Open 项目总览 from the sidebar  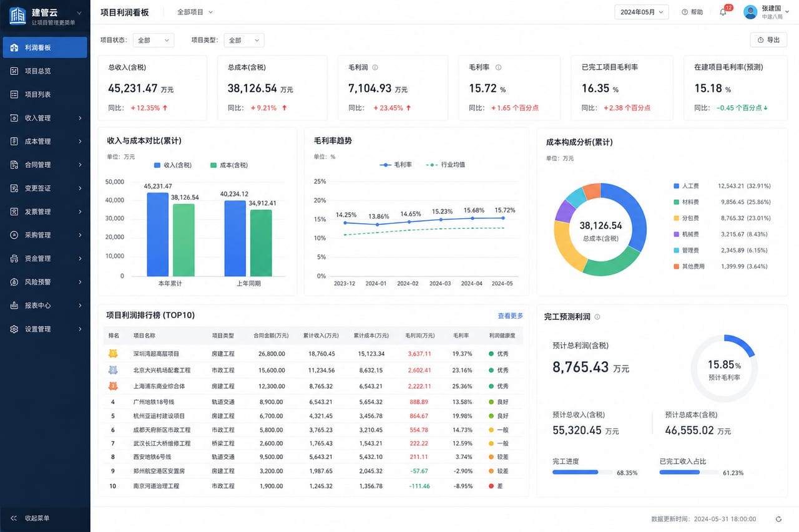coord(45,71)
